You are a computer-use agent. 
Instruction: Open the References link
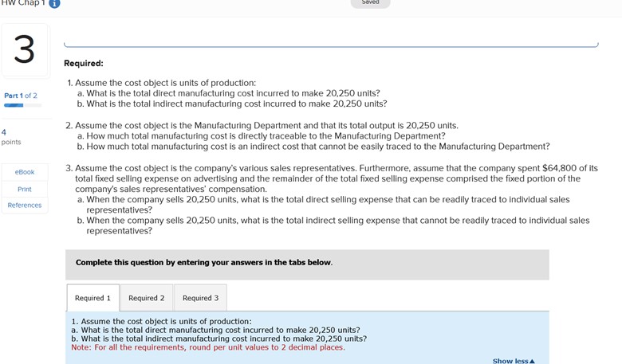pyautogui.click(x=25, y=205)
